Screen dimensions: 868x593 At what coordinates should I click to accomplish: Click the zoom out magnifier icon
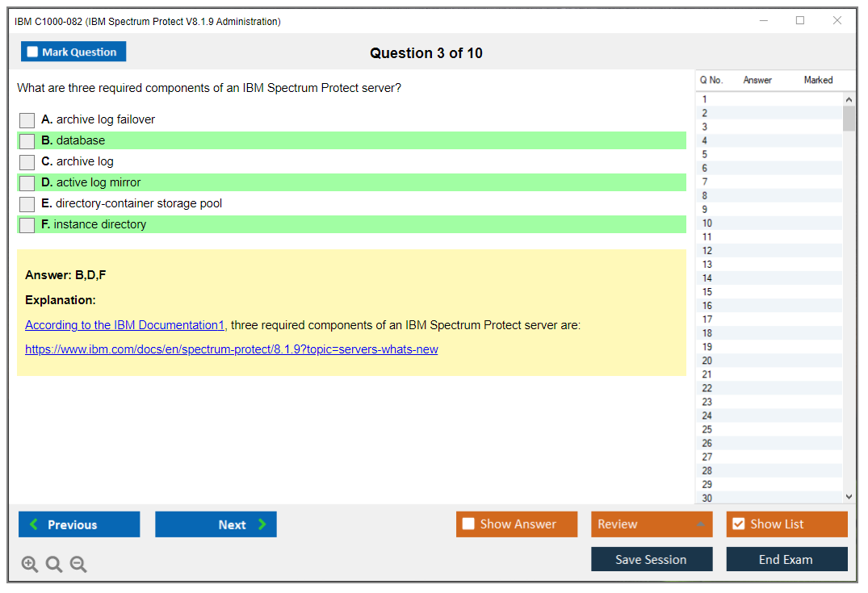click(x=78, y=565)
